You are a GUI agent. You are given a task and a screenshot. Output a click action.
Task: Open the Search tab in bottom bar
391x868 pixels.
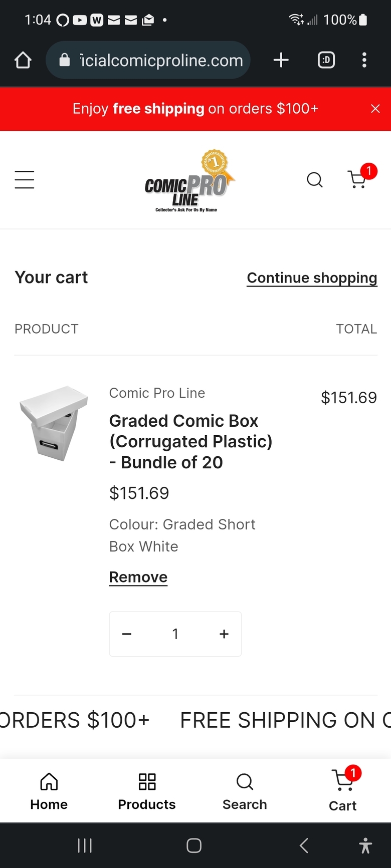(245, 791)
